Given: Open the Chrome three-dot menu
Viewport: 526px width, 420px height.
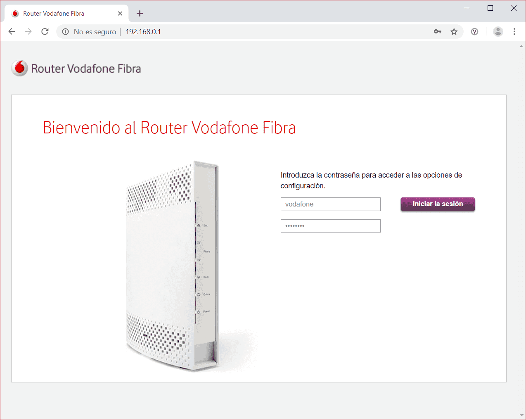Looking at the screenshot, I should 514,32.
